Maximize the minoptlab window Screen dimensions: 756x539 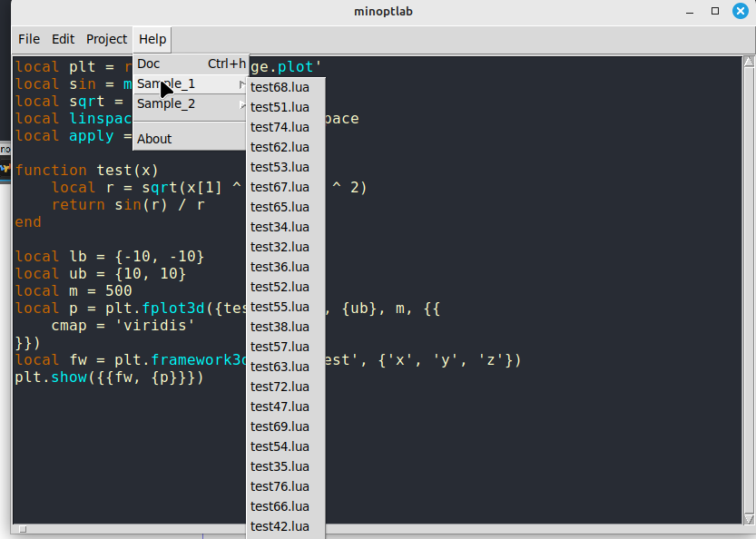(x=715, y=11)
